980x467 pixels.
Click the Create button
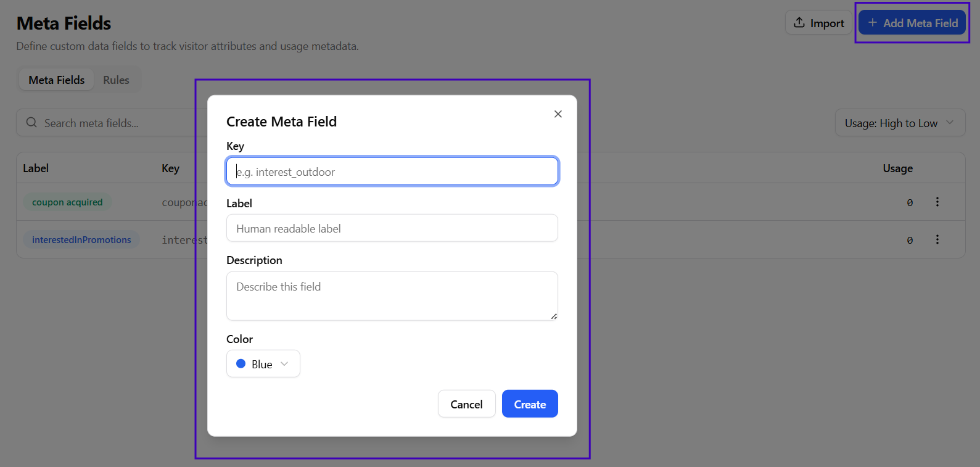(530, 404)
